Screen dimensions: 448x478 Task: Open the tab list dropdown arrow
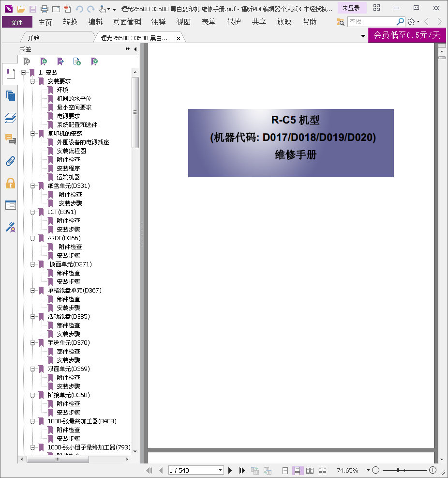[x=363, y=36]
